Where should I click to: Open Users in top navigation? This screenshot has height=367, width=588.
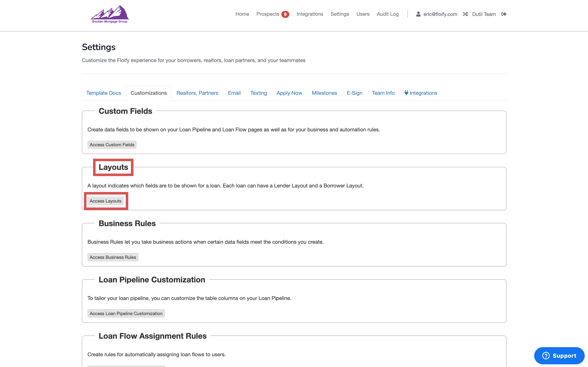(x=363, y=14)
